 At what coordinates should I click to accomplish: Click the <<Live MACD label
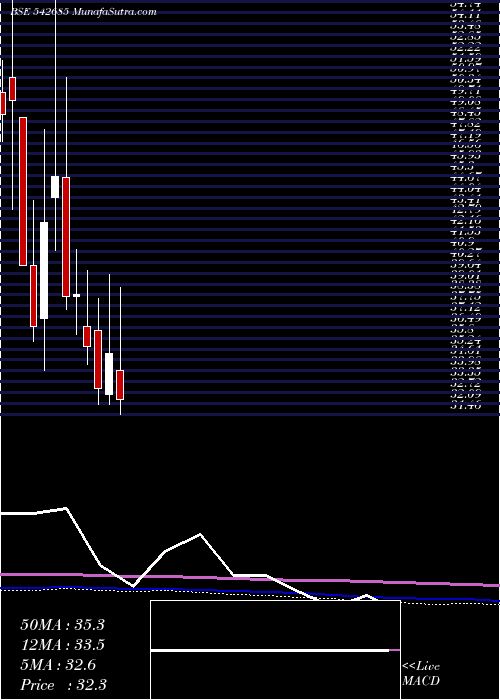pos(421,674)
